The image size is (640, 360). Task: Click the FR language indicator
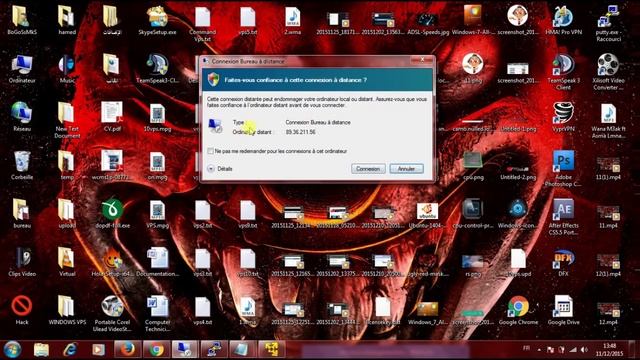pyautogui.click(x=527, y=348)
